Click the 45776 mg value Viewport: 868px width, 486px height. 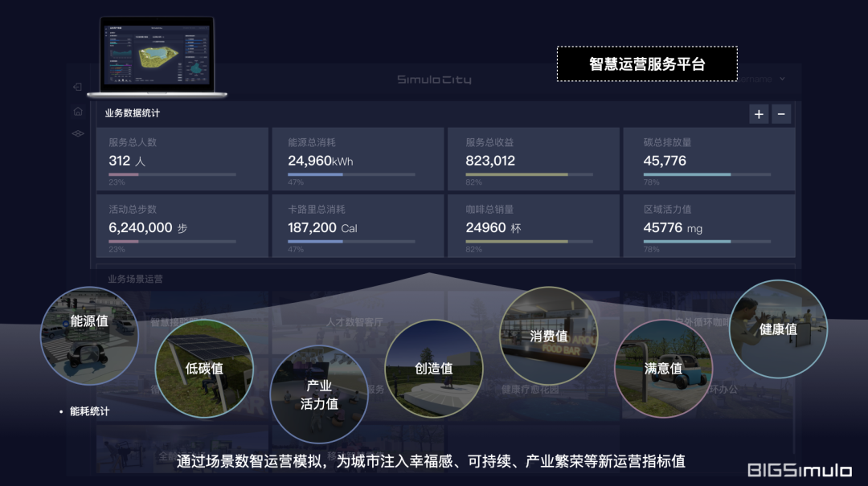[673, 228]
